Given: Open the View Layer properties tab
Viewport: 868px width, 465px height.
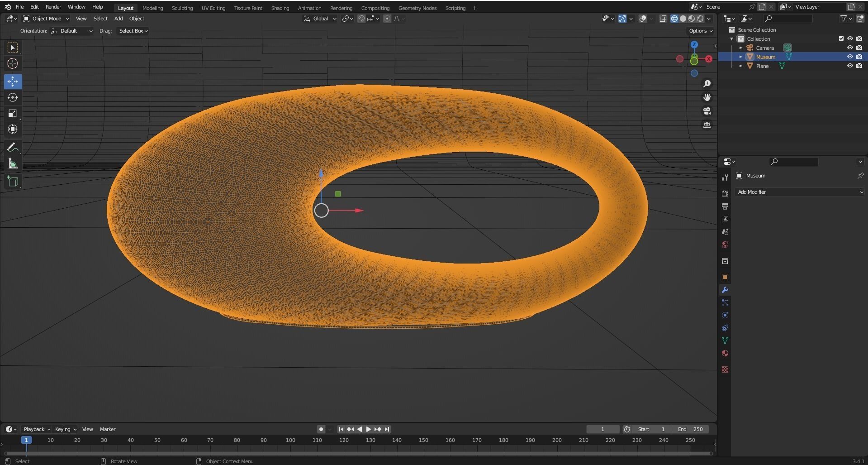Looking at the screenshot, I should coord(725,219).
